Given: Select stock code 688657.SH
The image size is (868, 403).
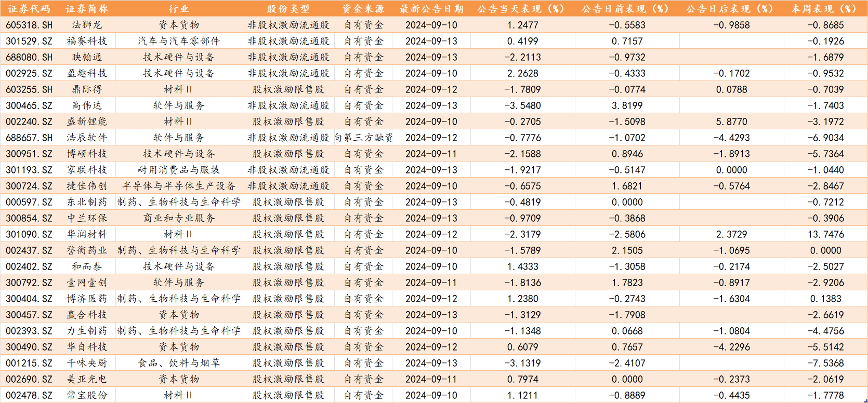Looking at the screenshot, I should (29, 138).
